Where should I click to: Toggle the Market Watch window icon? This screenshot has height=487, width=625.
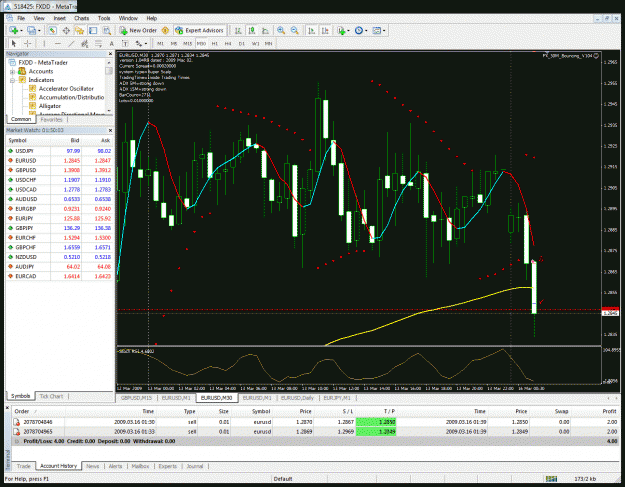[x=52, y=30]
